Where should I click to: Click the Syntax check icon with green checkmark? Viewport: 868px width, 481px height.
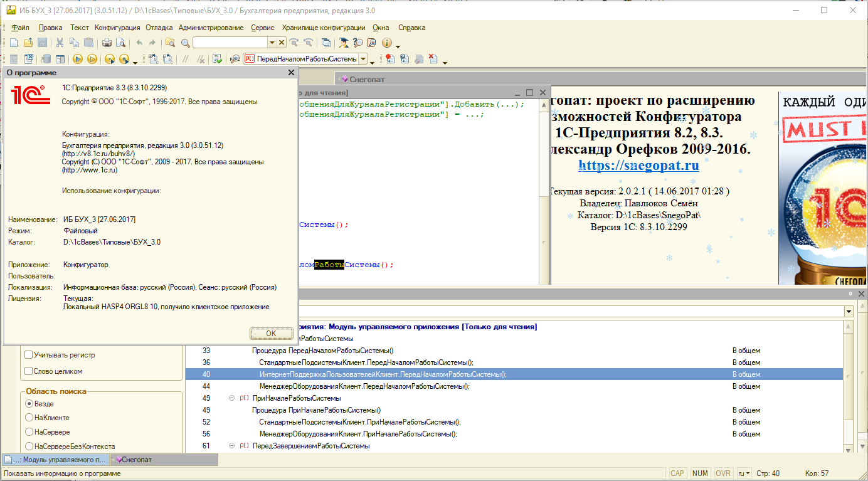coord(217,59)
